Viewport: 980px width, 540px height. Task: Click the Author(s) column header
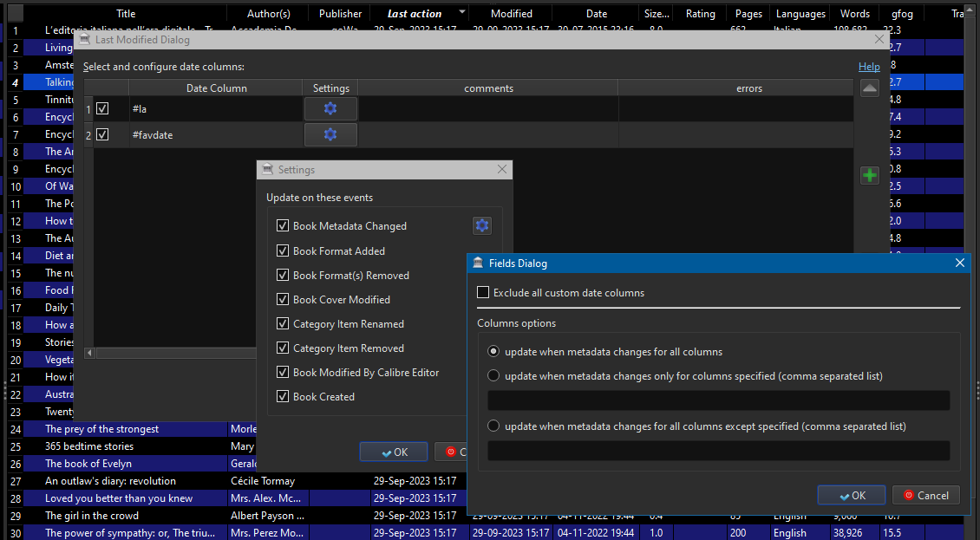click(268, 14)
